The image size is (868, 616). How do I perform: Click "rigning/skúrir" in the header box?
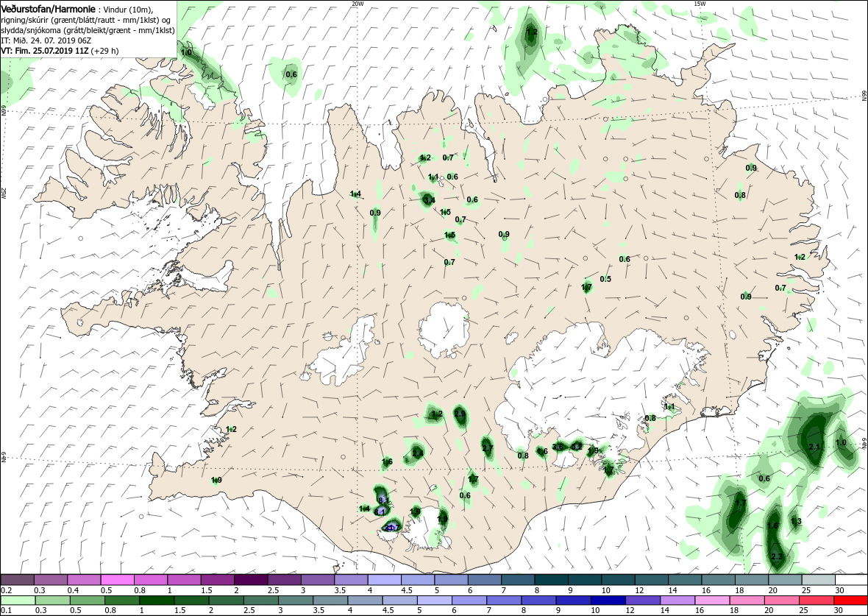(24, 20)
